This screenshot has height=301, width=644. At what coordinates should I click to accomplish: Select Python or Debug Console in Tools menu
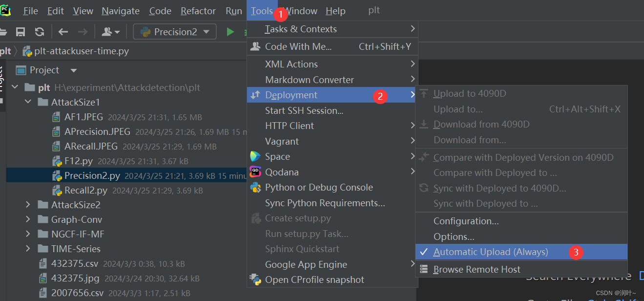click(x=319, y=187)
